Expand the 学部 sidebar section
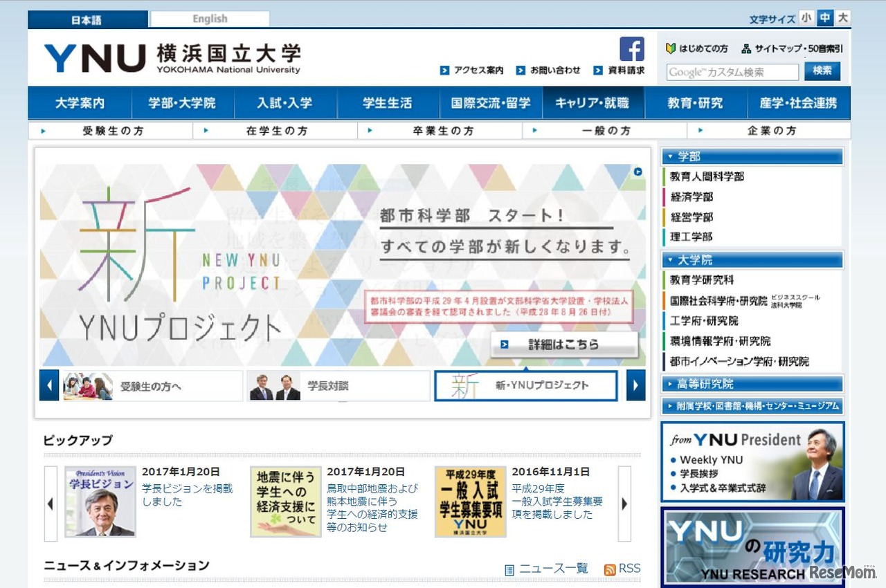The width and height of the screenshot is (886, 588). [x=752, y=156]
